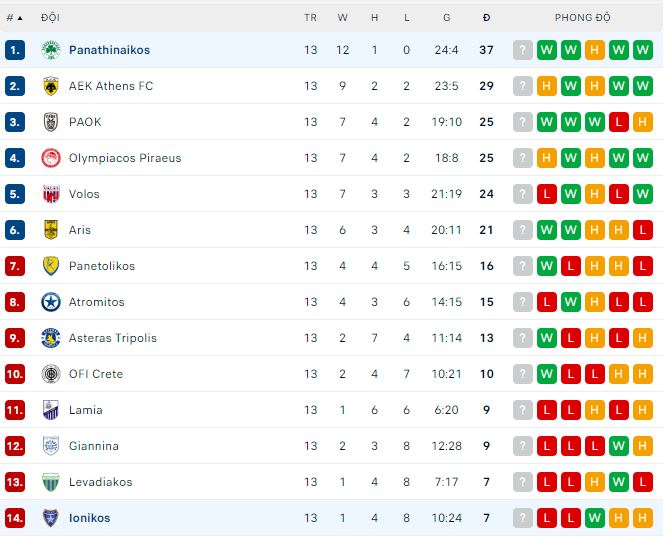The height and width of the screenshot is (542, 671).
Task: Click the Olympiacos Piraeus crest icon
Action: tap(51, 158)
